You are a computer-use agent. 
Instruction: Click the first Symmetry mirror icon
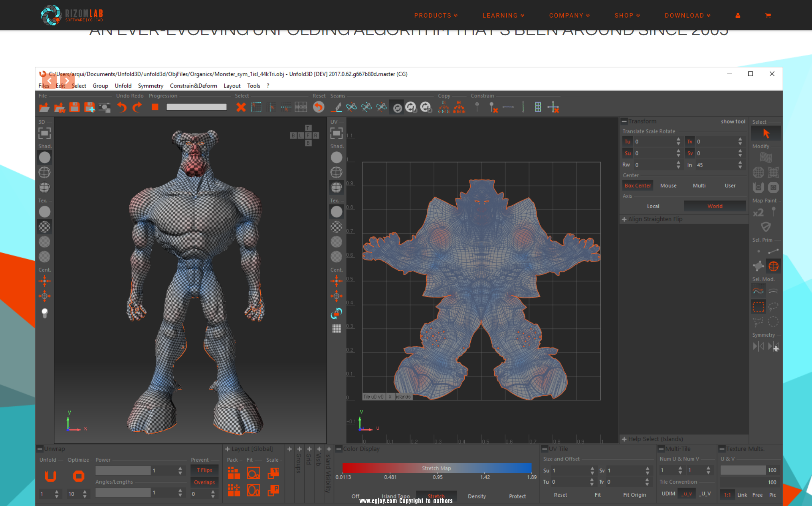coord(758,346)
